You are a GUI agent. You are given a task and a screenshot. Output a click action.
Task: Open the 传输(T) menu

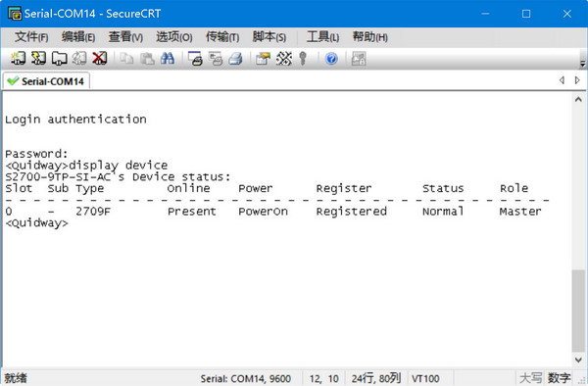pyautogui.click(x=222, y=36)
